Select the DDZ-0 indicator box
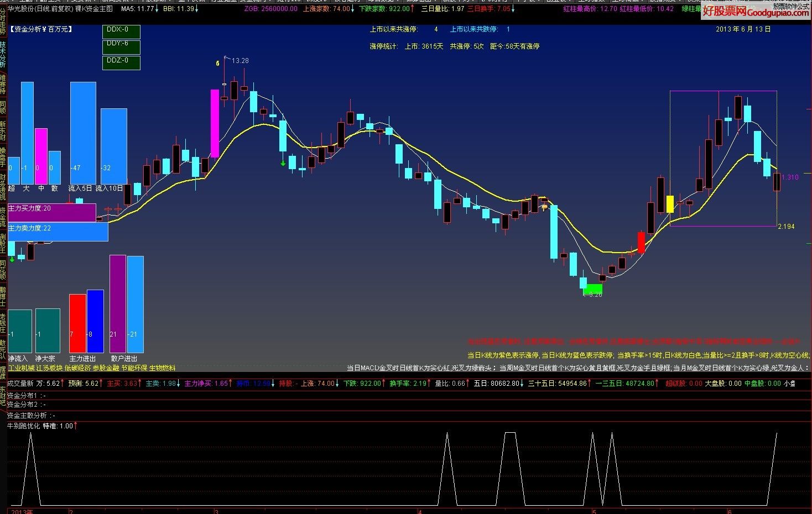 click(x=121, y=62)
